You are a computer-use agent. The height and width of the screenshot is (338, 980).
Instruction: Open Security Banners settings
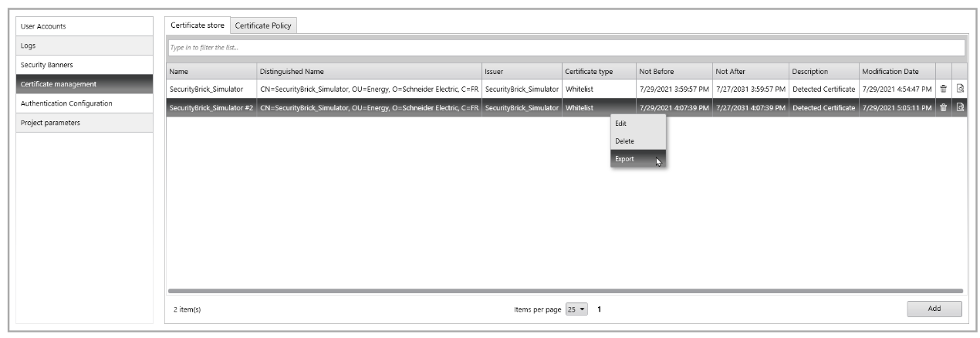pos(85,65)
